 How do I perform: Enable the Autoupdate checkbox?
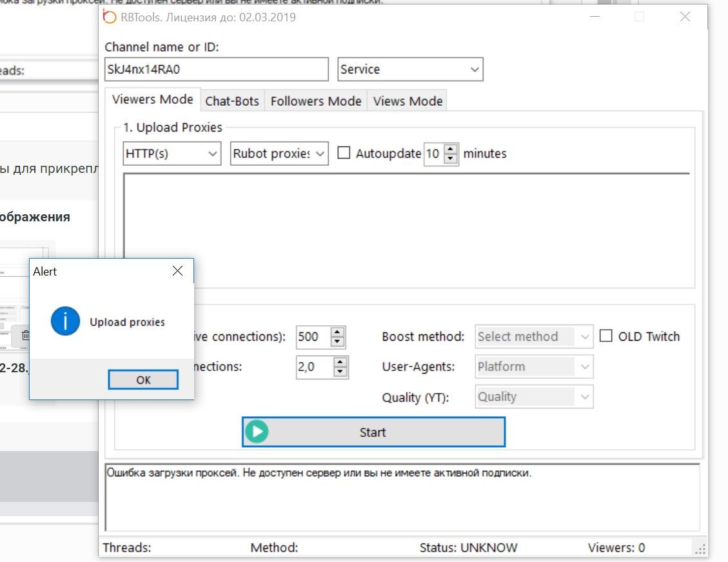(344, 154)
